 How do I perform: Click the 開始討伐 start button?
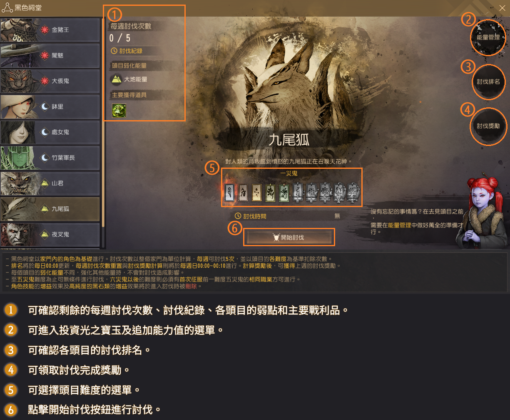tap(289, 237)
